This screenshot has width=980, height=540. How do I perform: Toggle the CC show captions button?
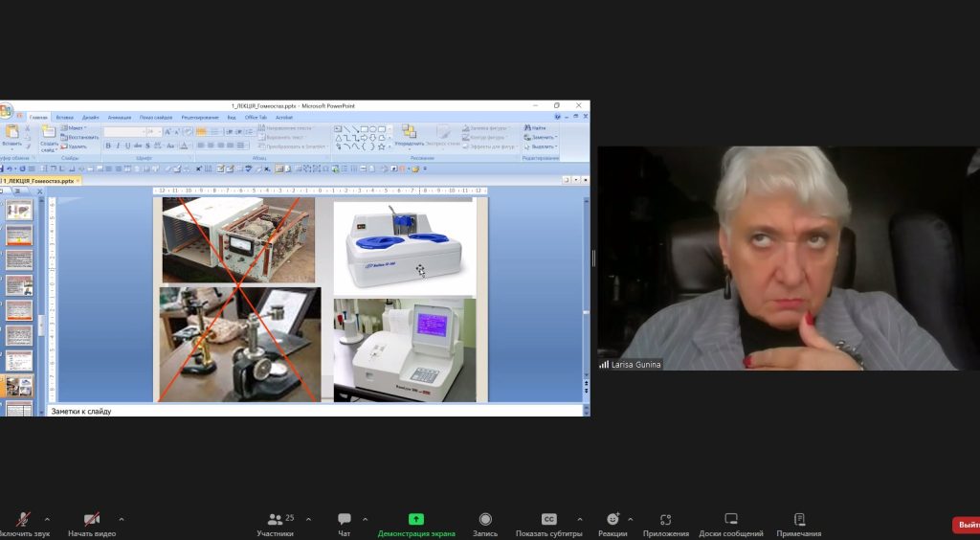click(x=548, y=520)
